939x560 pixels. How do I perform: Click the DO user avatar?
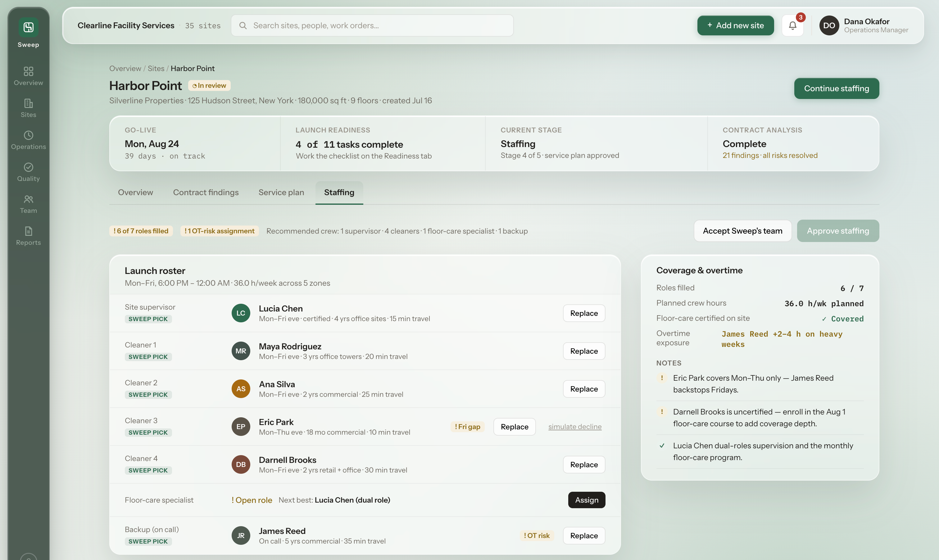pyautogui.click(x=829, y=25)
